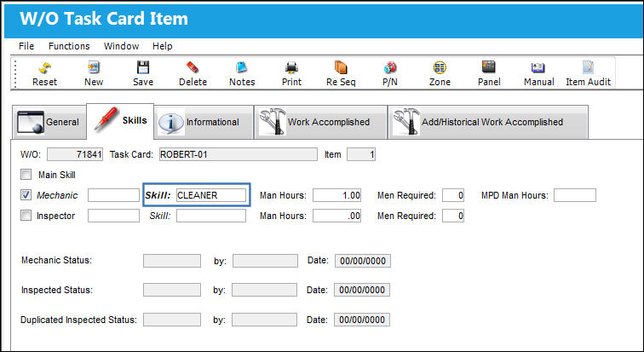Click the Inspected Status field
This screenshot has width=644, height=352.
click(x=172, y=290)
